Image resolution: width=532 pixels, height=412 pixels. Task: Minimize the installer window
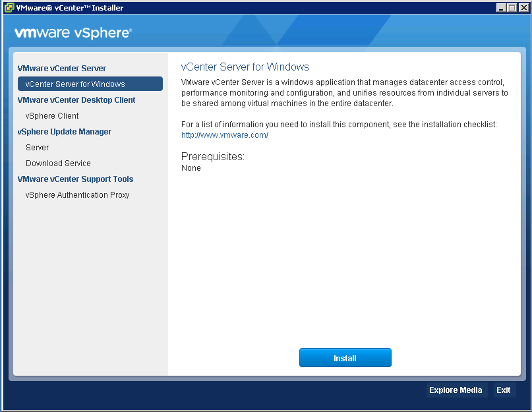501,7
